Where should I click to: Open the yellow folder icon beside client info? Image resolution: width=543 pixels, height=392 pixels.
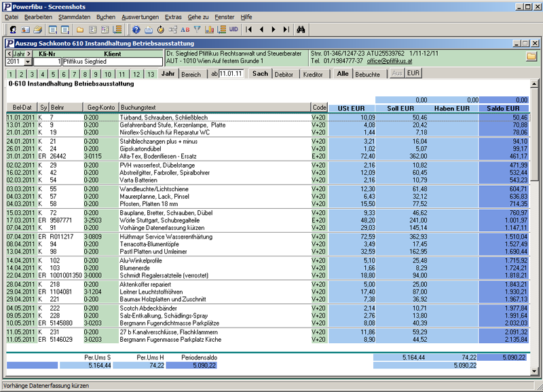pyautogui.click(x=531, y=56)
